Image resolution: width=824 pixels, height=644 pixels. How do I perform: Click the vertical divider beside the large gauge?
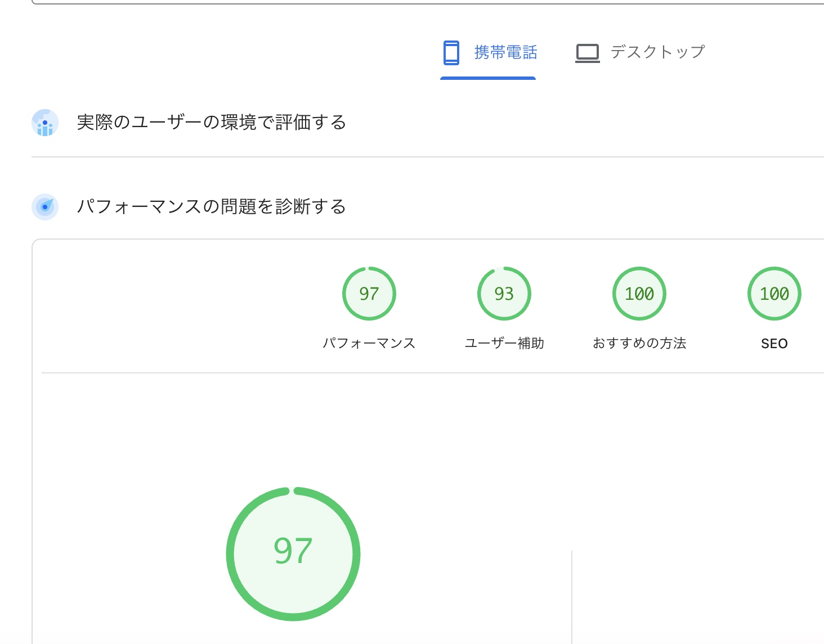coord(572,596)
